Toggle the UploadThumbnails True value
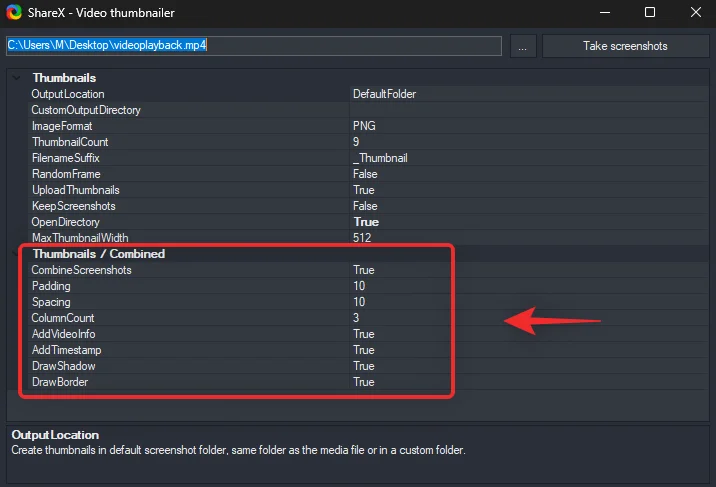 [525, 190]
